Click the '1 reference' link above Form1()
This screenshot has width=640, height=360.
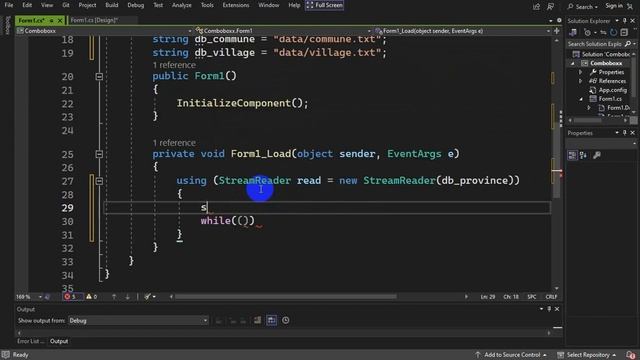click(174, 65)
